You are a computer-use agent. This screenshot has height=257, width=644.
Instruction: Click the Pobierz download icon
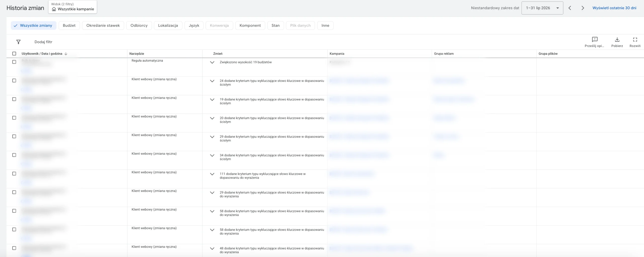(617, 39)
